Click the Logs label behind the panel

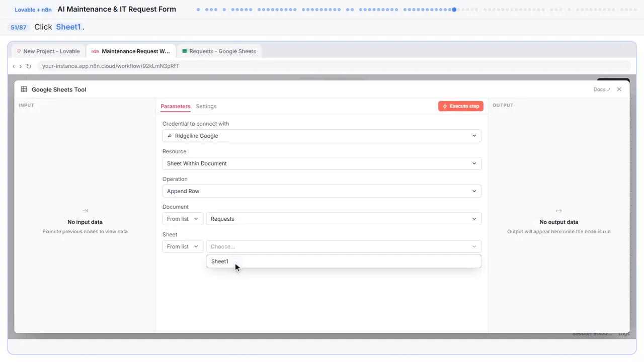point(624,334)
